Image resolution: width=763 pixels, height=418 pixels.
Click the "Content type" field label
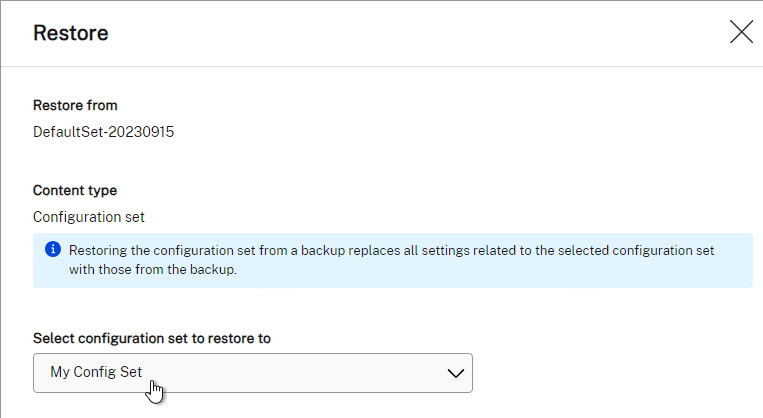(x=75, y=190)
